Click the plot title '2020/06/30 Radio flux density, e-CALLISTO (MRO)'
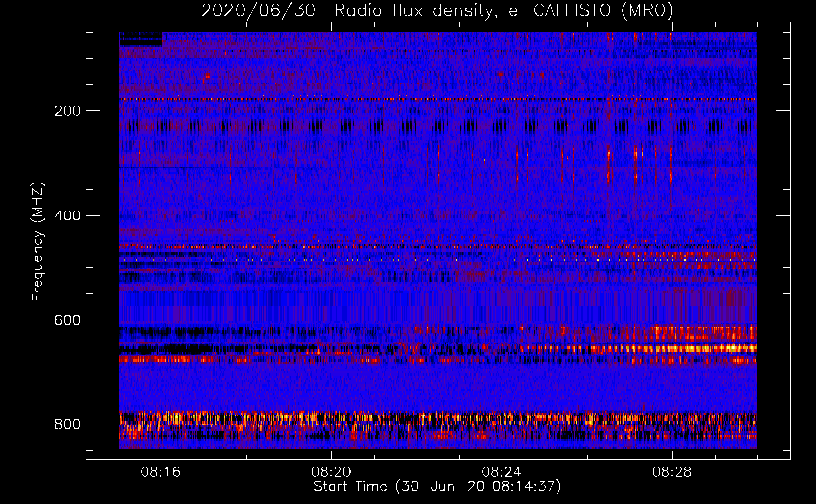This screenshot has width=816, height=504. [437, 10]
